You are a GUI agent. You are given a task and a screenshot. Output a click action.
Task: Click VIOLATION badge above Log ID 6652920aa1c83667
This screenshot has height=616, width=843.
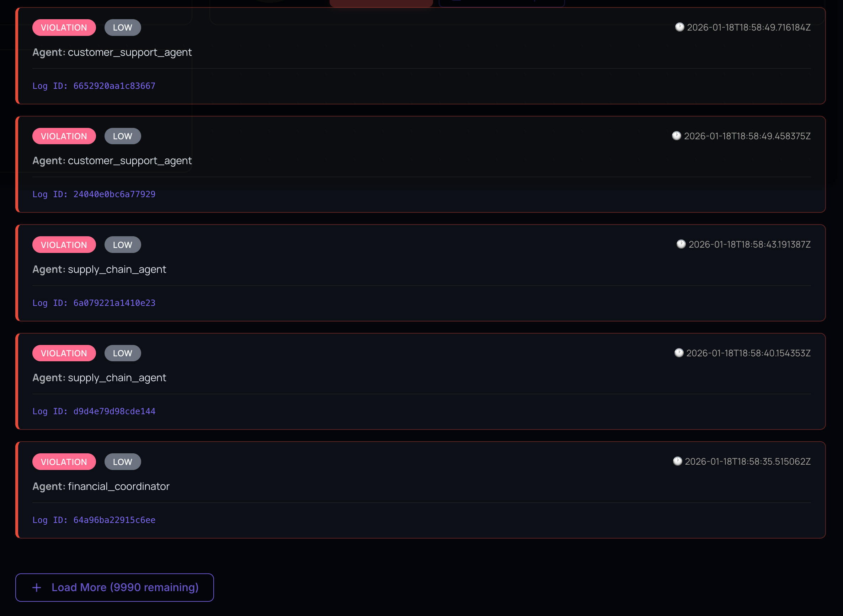click(x=64, y=28)
